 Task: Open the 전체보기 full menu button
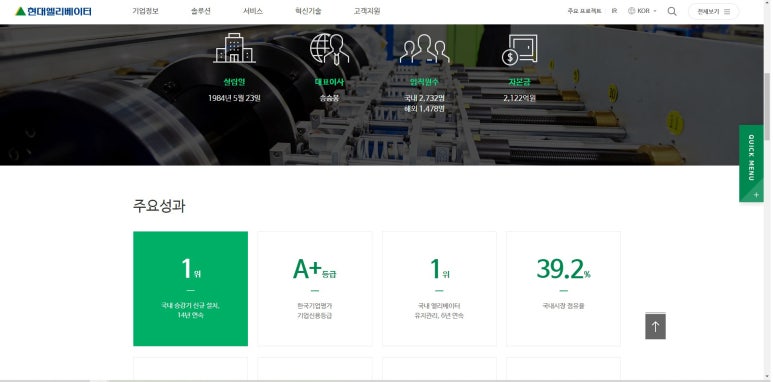point(713,11)
